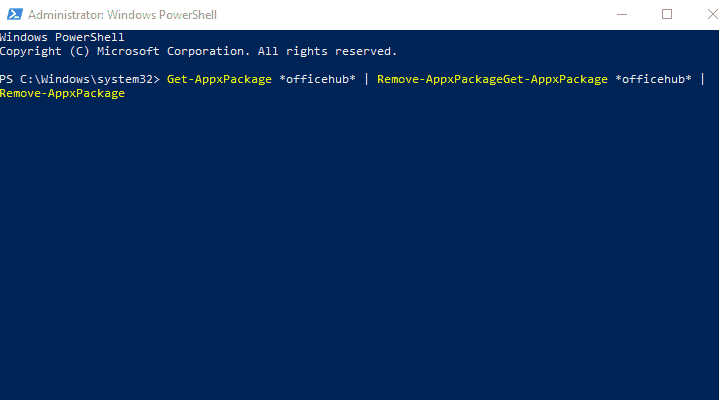Minimize the PowerShell window
720x400 pixels.
(622, 14)
